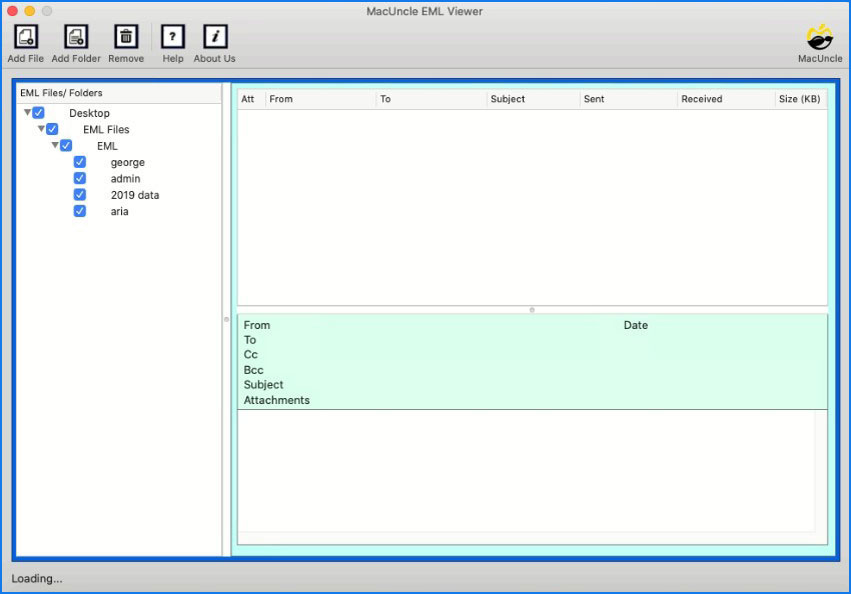The height and width of the screenshot is (594, 851).
Task: Toggle the admin folder checkbox
Action: 79,178
